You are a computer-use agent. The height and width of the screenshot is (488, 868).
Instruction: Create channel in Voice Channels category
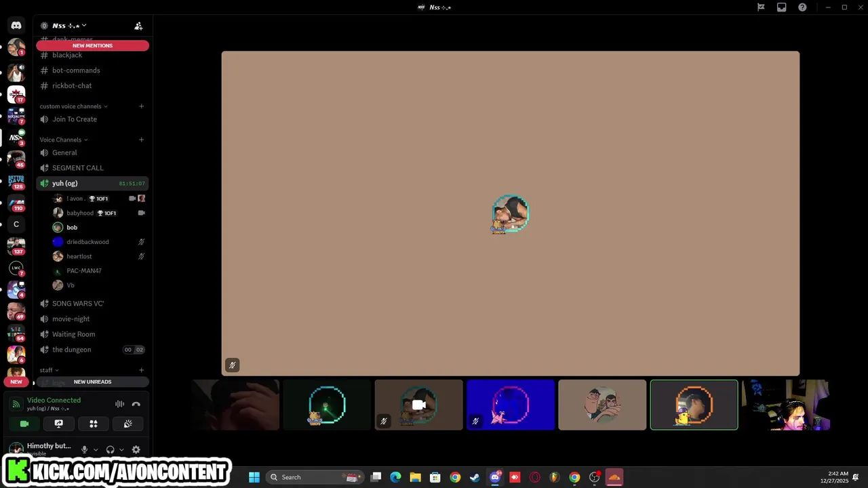coord(141,140)
